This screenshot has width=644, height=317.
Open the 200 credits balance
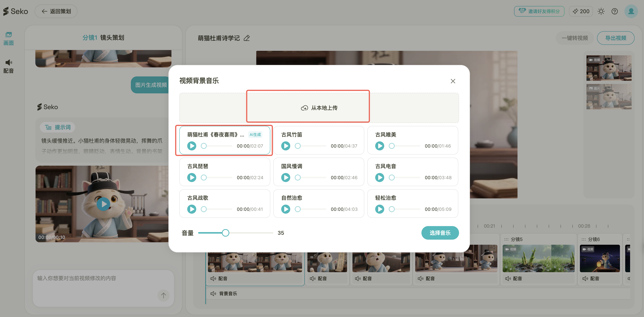point(581,11)
